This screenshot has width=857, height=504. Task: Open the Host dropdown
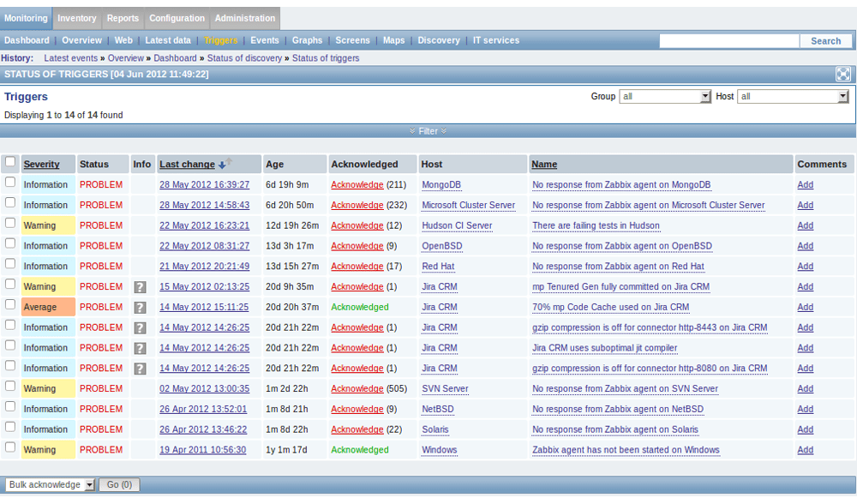(793, 96)
